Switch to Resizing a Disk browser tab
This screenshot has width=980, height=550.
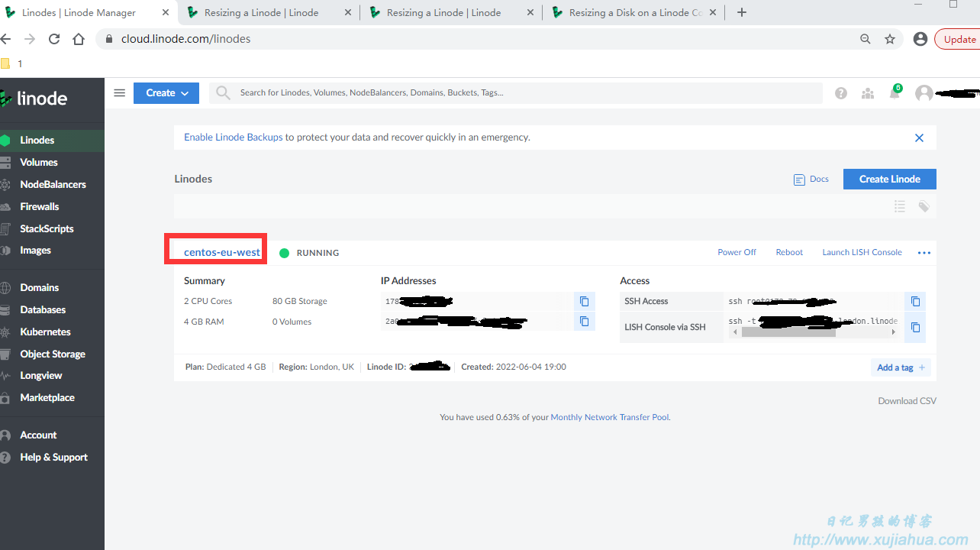pos(633,12)
